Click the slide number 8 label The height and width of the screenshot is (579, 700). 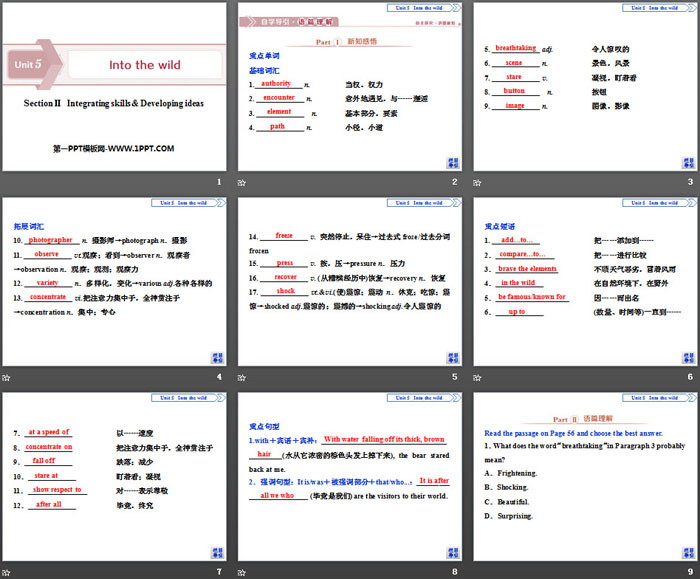(454, 571)
